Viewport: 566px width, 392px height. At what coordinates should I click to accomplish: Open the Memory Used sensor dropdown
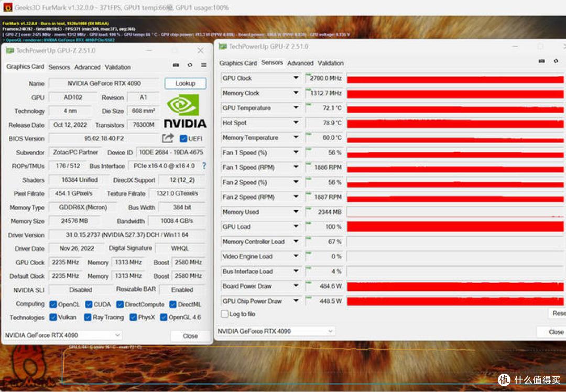point(296,212)
